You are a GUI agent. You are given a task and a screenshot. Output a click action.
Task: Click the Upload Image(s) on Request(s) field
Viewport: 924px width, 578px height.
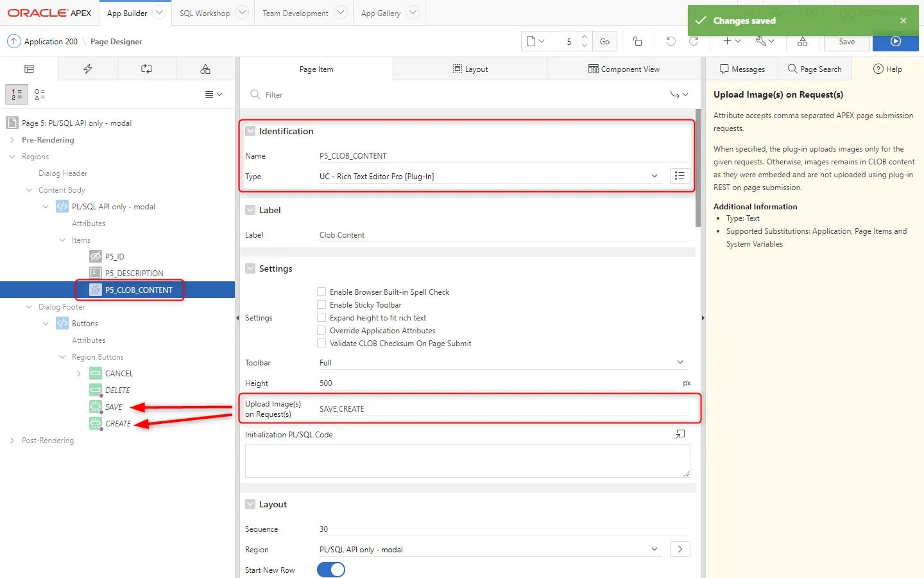[x=501, y=409]
